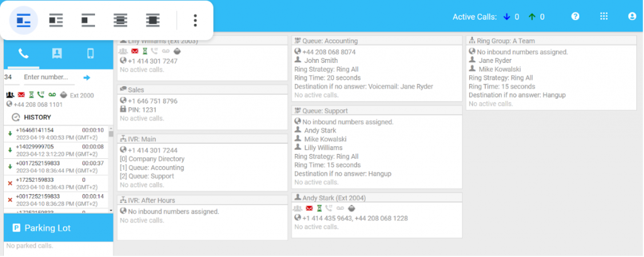Open the help question mark icon

pyautogui.click(x=575, y=17)
